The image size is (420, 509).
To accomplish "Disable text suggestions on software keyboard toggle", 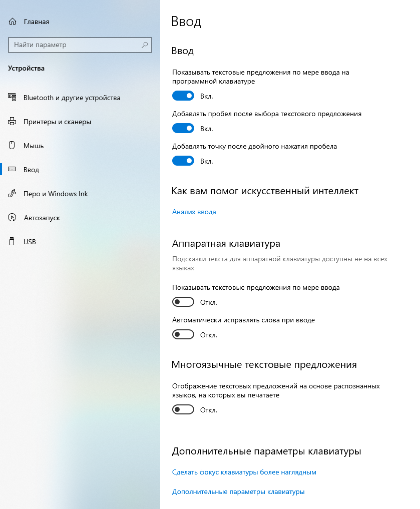I will point(183,96).
